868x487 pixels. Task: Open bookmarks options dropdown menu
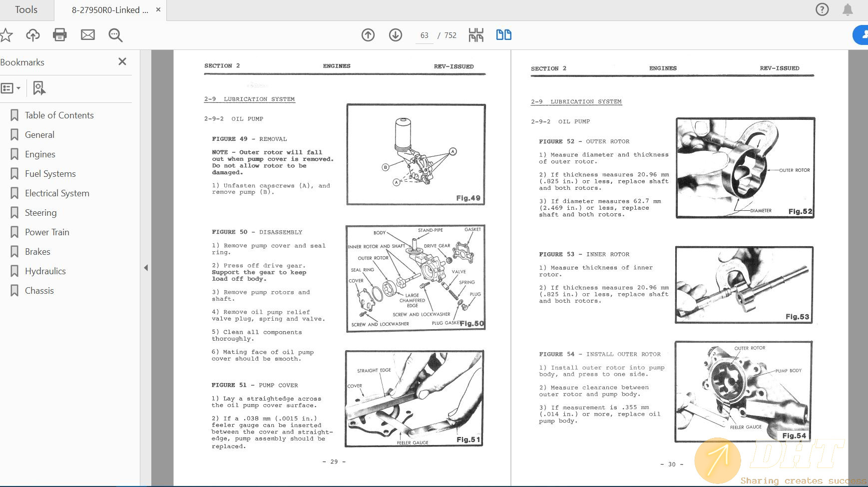[x=11, y=88]
